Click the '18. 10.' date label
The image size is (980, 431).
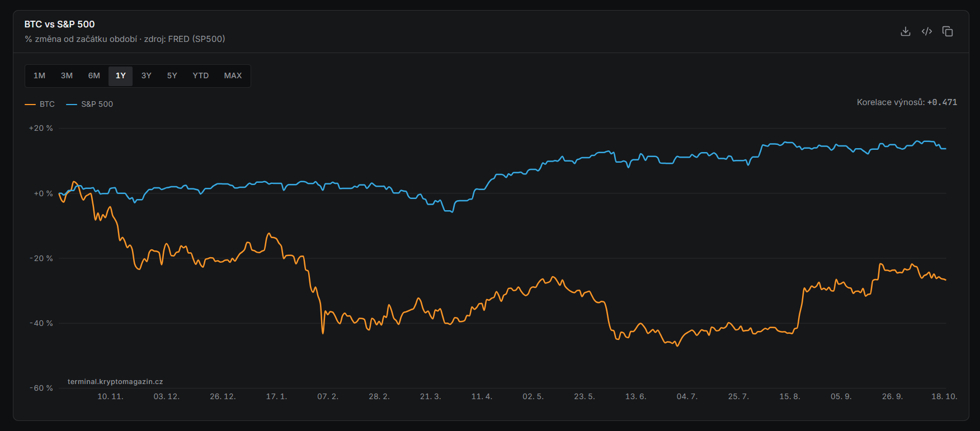click(944, 396)
